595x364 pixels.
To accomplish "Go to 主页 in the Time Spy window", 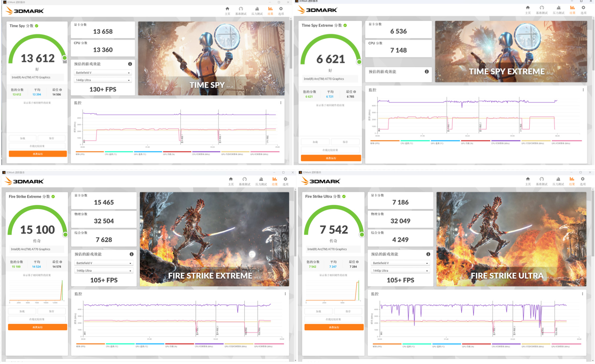I will pos(227,11).
